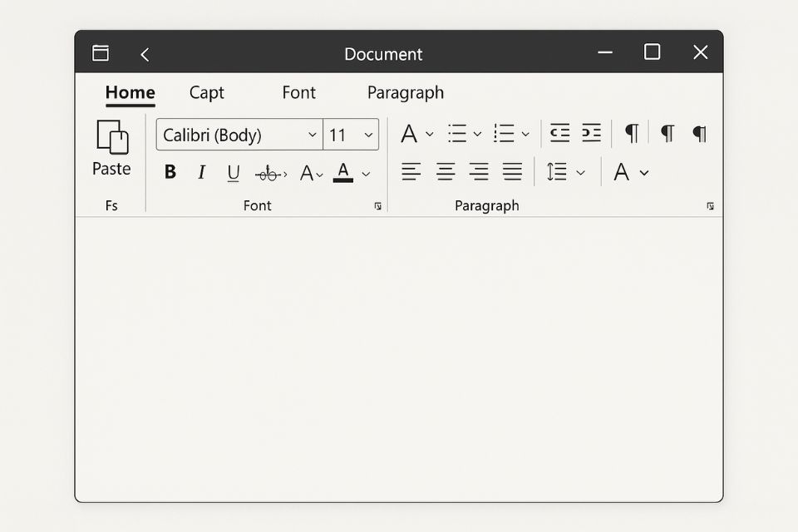Toggle bold formatting

click(x=170, y=172)
